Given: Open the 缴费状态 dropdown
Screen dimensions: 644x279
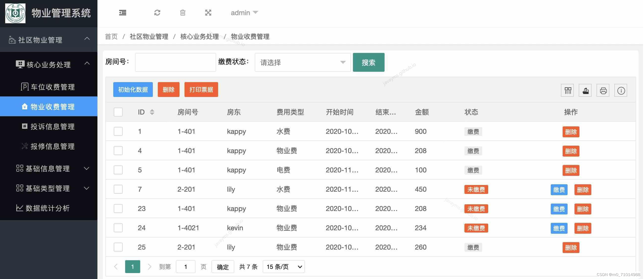Looking at the screenshot, I should point(302,62).
